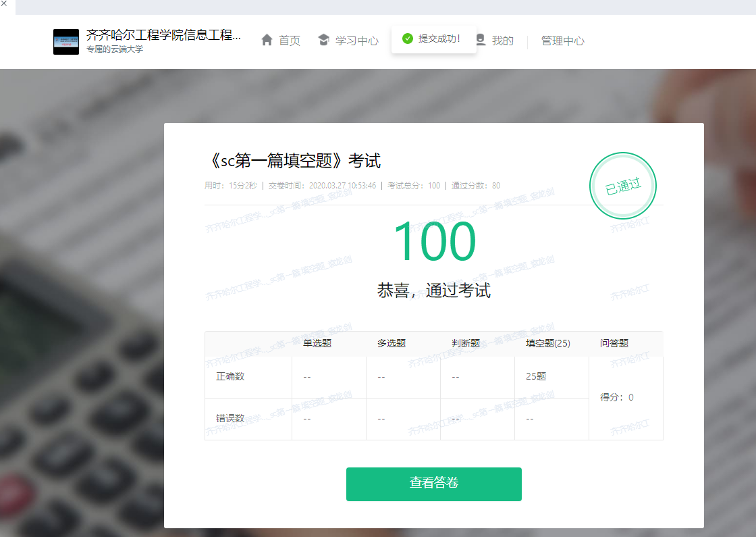
Task: Click the green checkmark success icon
Action: pos(407,39)
